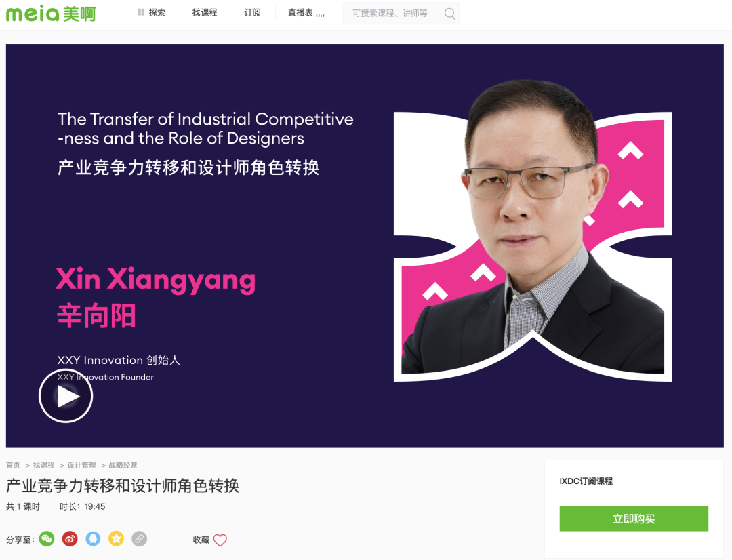732x560 pixels.
Task: Share to WeChat icon
Action: tap(47, 539)
